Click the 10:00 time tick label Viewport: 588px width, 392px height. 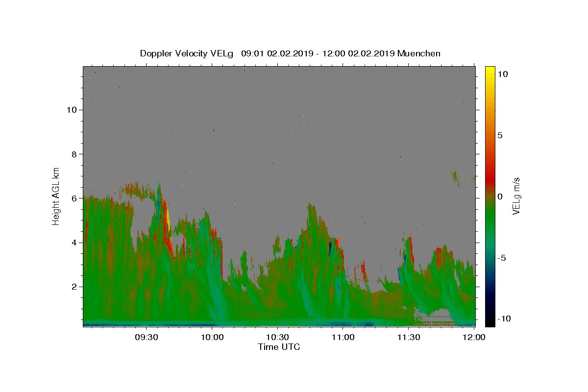point(212,337)
